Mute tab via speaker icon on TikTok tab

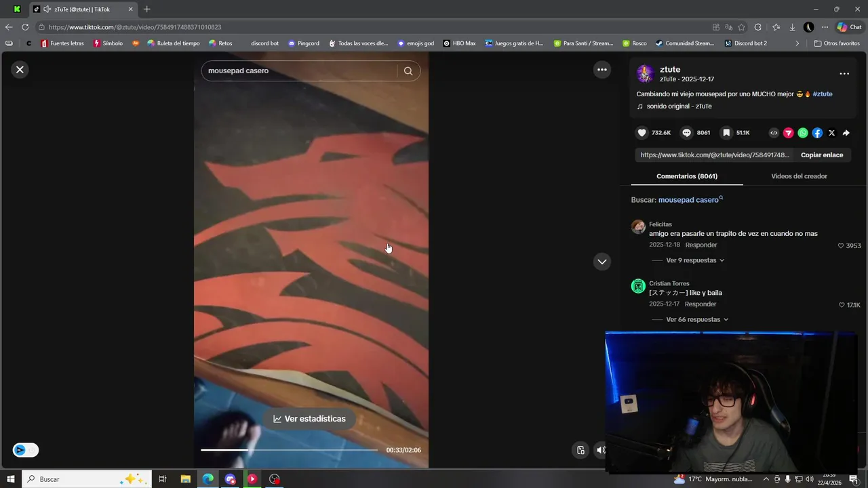click(47, 9)
